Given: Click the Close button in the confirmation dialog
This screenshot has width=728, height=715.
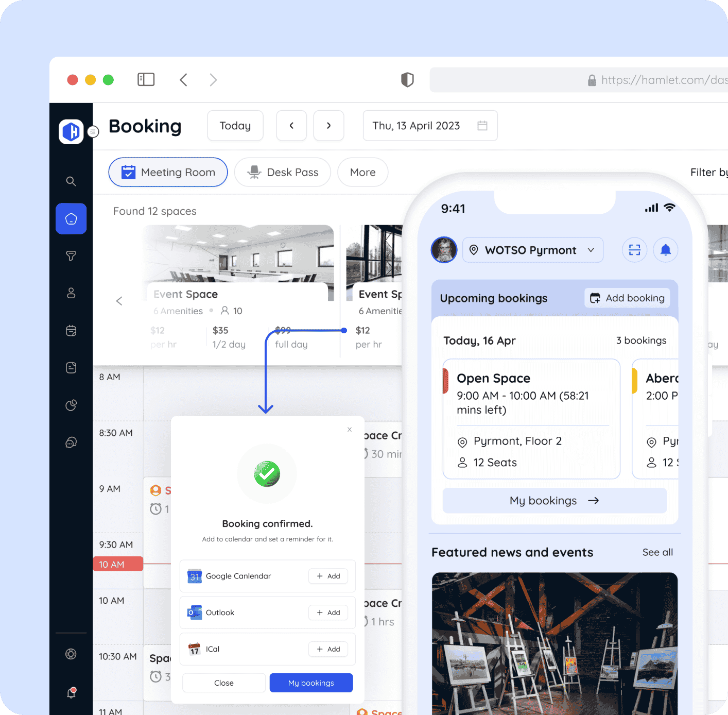Looking at the screenshot, I should point(224,683).
